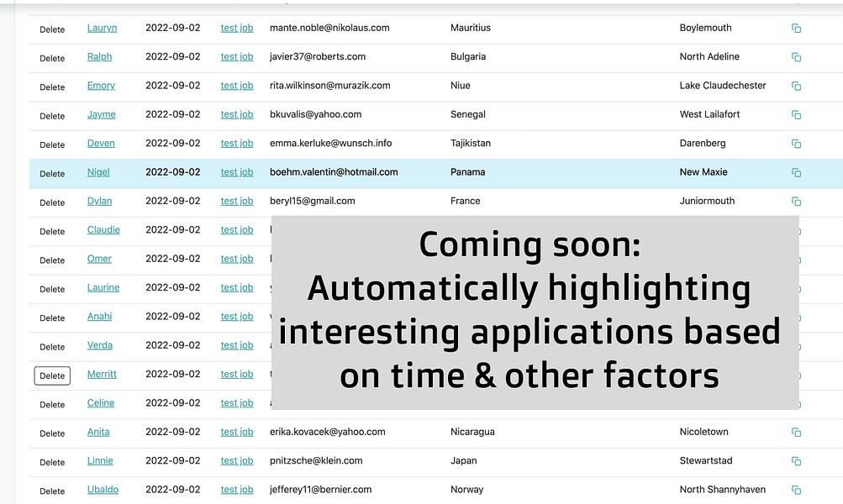Delete Omer's application
The width and height of the screenshot is (843, 504).
tap(52, 260)
